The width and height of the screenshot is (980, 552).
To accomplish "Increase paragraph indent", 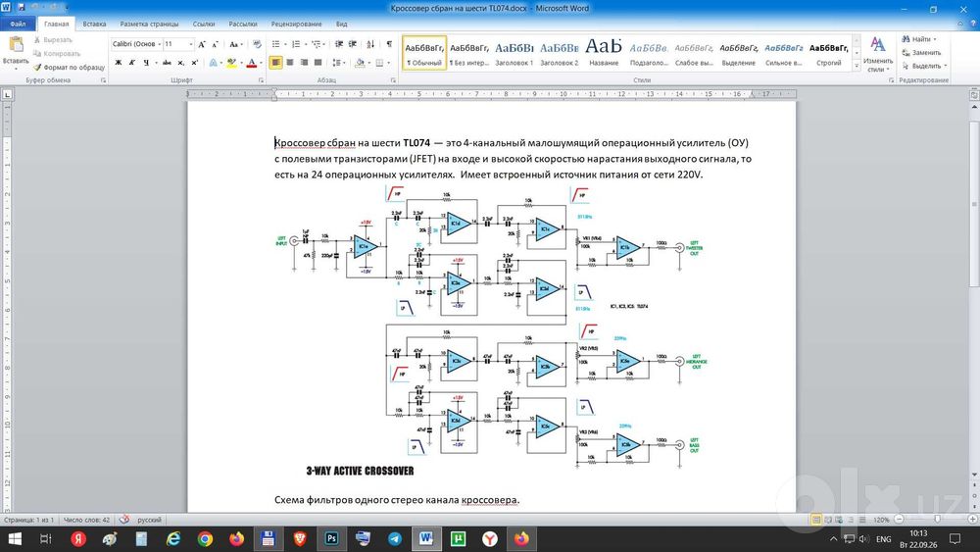I will click(353, 44).
